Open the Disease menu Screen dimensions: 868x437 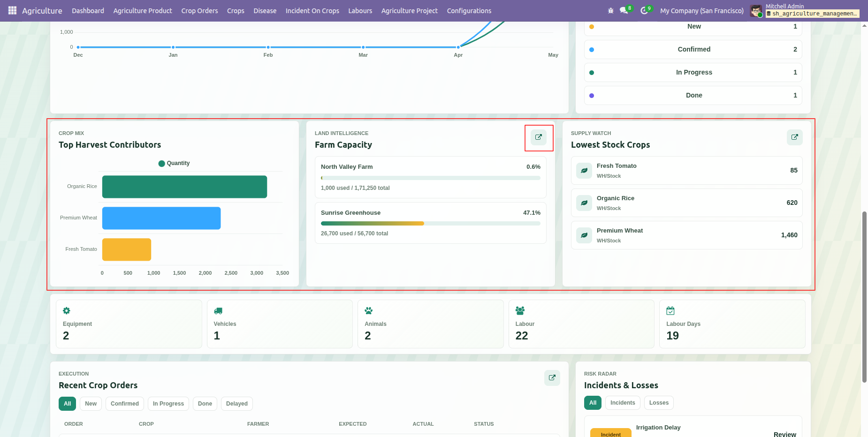pyautogui.click(x=265, y=11)
